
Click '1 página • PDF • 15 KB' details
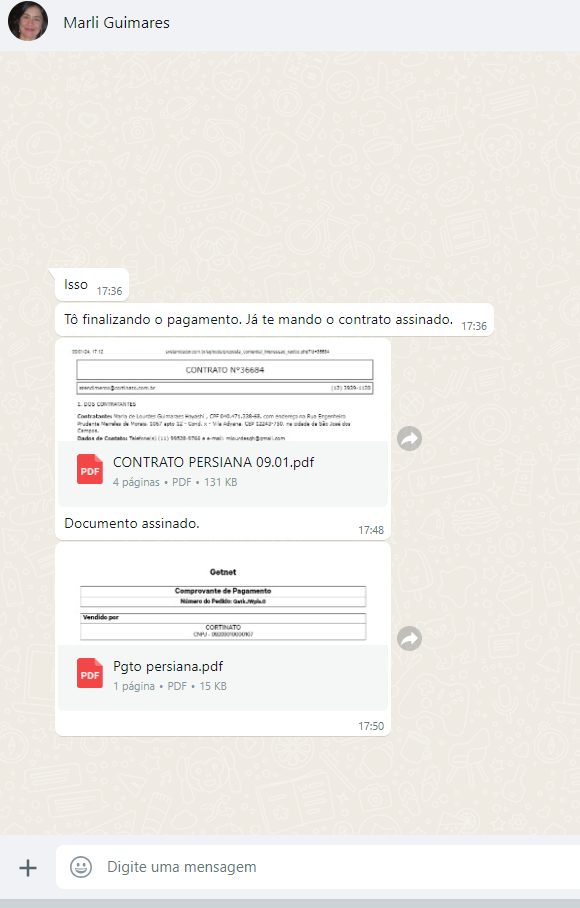pos(170,686)
